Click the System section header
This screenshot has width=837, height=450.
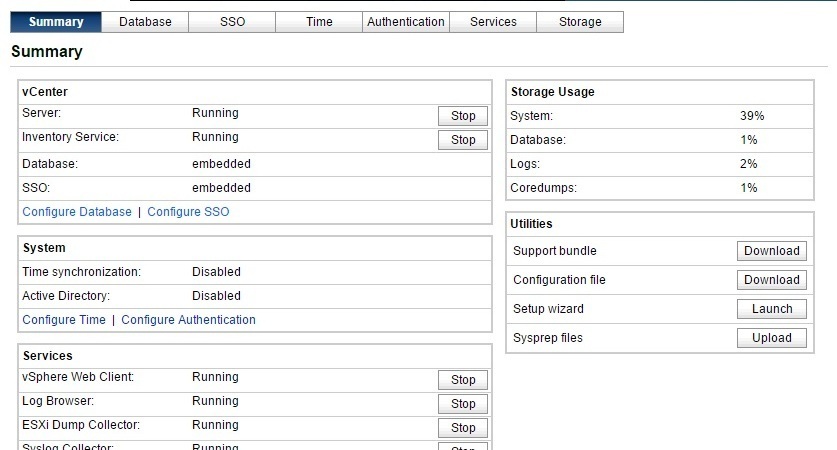coord(44,248)
